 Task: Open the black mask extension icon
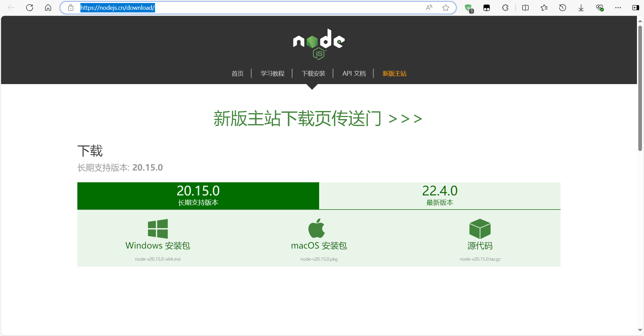[487, 8]
